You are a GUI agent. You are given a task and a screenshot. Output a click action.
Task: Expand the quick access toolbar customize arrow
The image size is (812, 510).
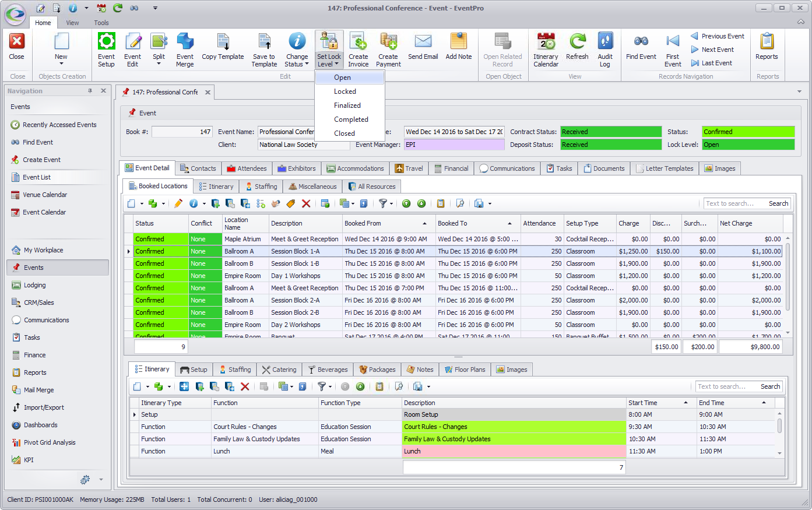click(x=155, y=8)
